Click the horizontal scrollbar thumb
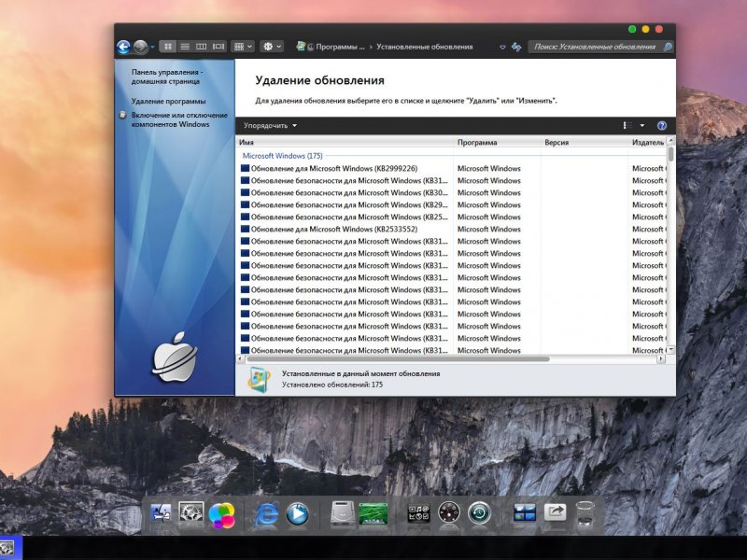The height and width of the screenshot is (560, 747). [398, 359]
